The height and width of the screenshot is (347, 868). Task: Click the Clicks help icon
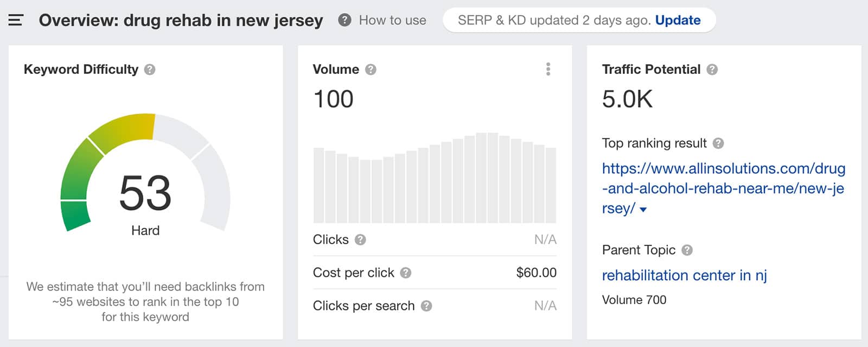click(360, 239)
